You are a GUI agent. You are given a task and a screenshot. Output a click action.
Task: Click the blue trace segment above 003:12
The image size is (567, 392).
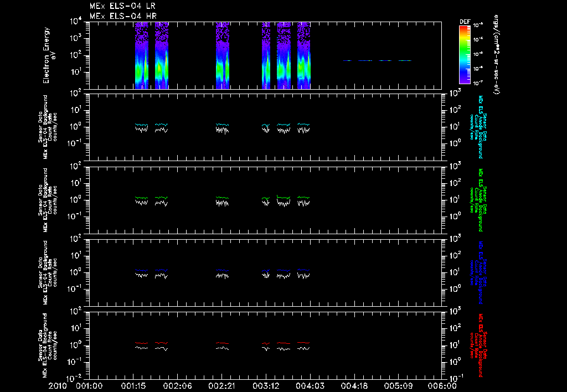pos(266,271)
